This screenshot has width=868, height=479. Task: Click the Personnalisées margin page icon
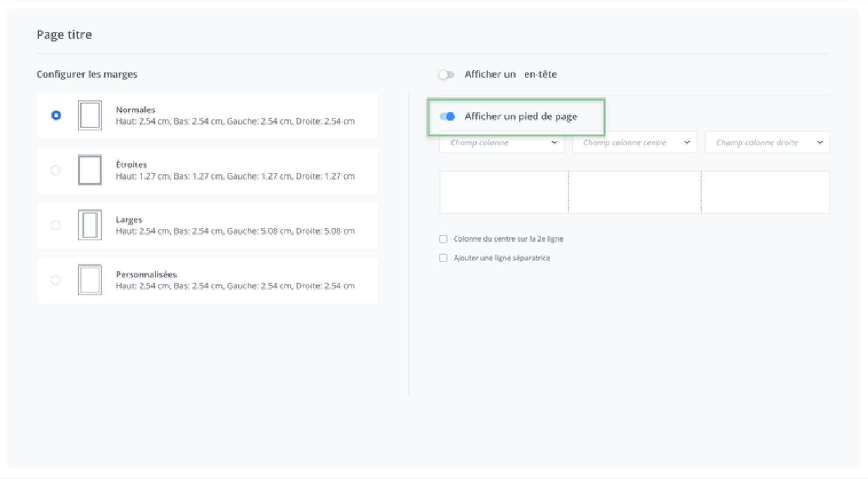(90, 280)
